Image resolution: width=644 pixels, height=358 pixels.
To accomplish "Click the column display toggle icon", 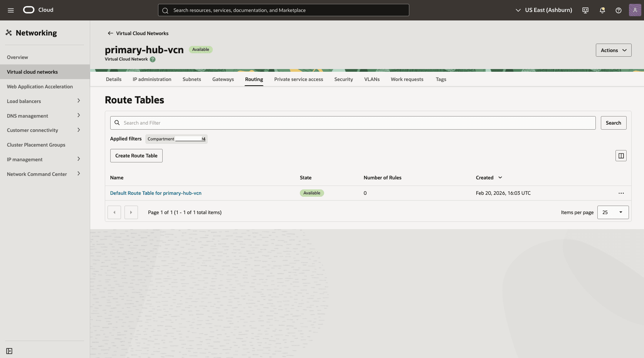I will click(620, 155).
